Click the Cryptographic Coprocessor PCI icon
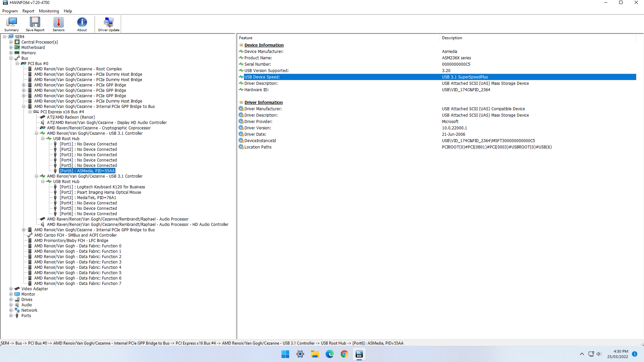The image size is (644, 362). 43,128
